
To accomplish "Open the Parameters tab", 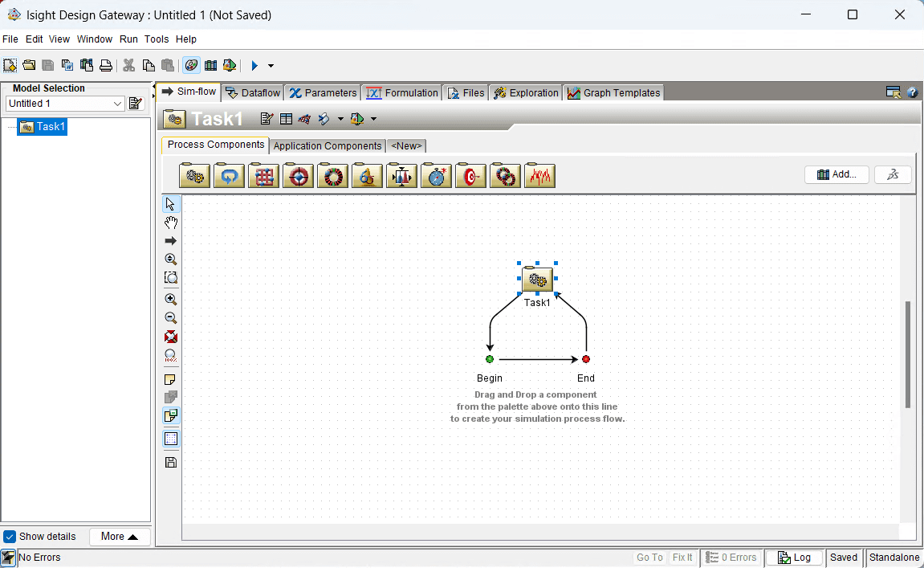I will tap(323, 92).
